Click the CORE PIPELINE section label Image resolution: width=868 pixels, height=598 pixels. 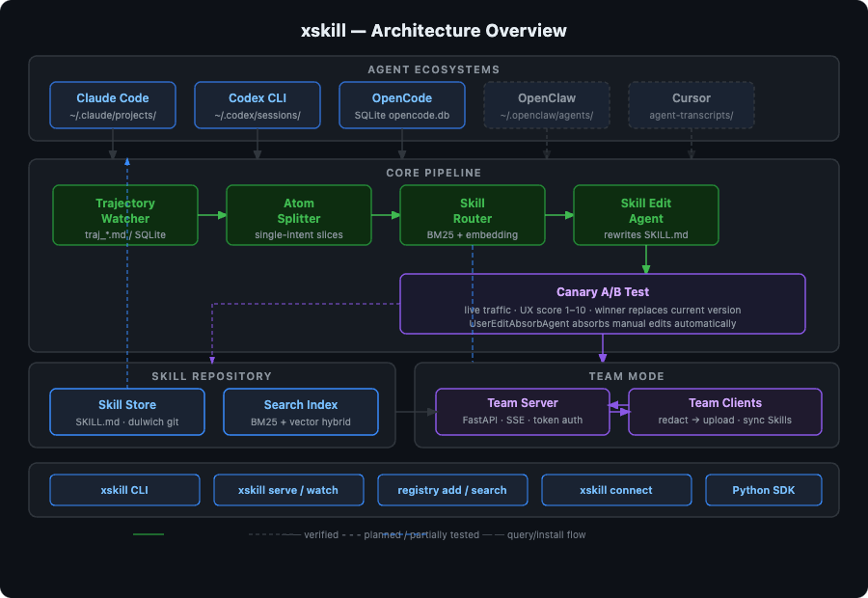pyautogui.click(x=433, y=173)
